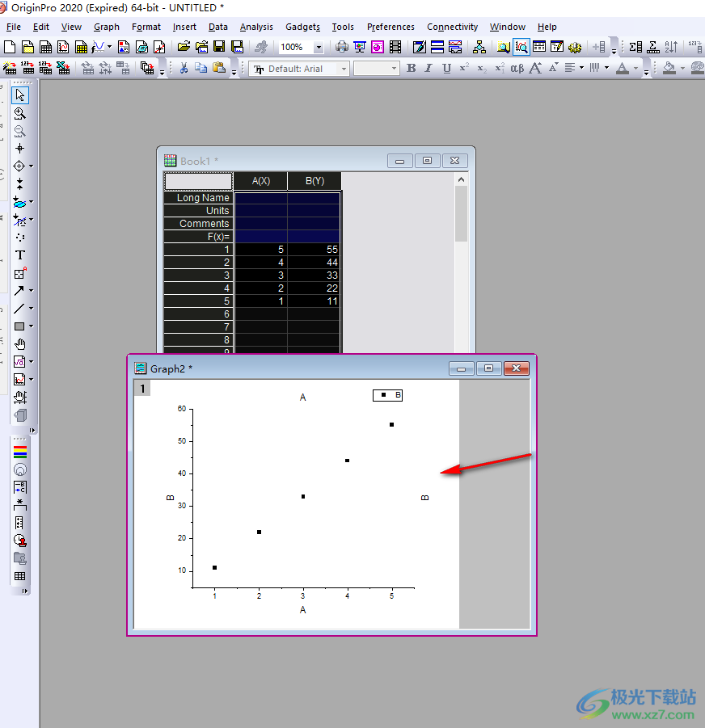Open the Analysis menu
The width and height of the screenshot is (705, 728).
coord(256,27)
